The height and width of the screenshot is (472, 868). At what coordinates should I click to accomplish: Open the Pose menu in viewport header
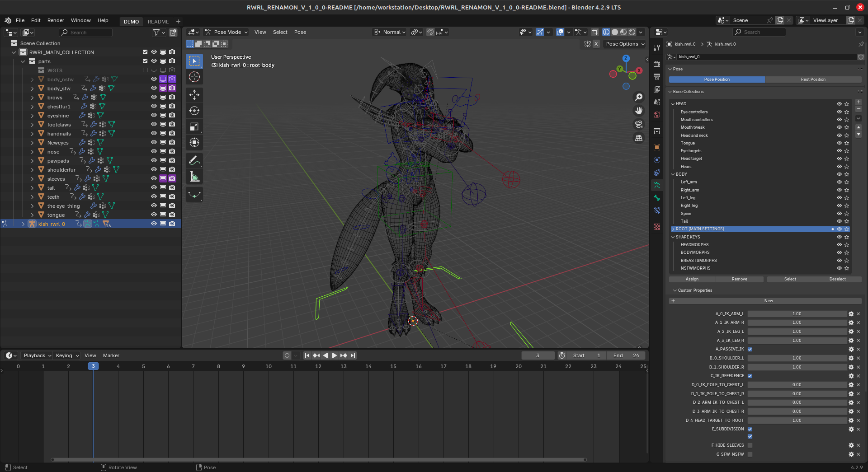point(300,32)
